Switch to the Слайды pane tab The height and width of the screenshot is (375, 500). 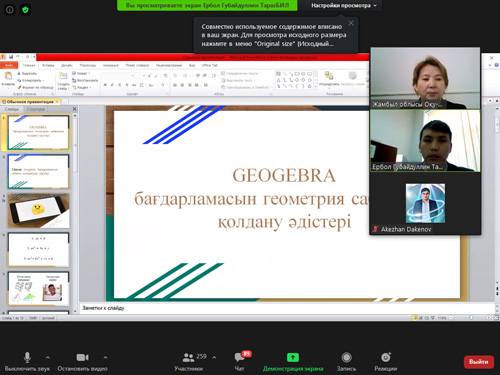[x=12, y=109]
